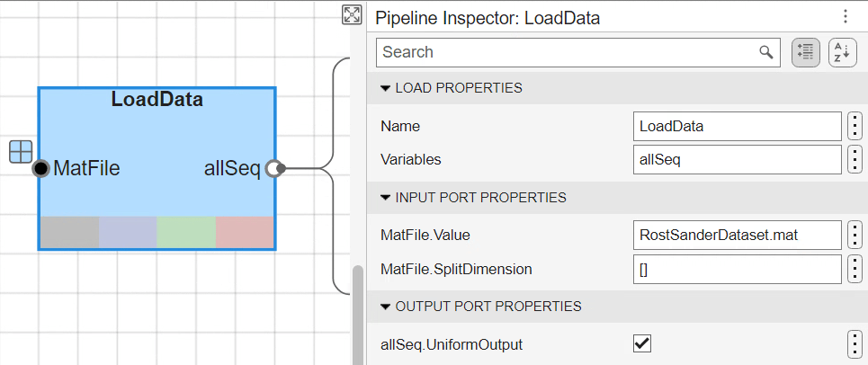Viewport: 868px width, 365px height.
Task: Open options menu for MatFile.Value
Action: coord(855,235)
